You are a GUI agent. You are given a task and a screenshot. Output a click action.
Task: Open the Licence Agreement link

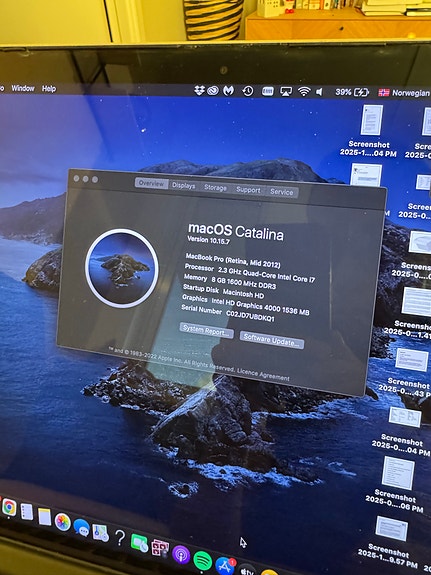click(x=263, y=374)
